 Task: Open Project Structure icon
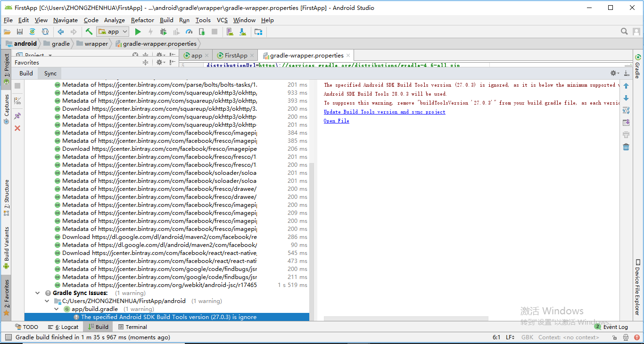[x=258, y=32]
